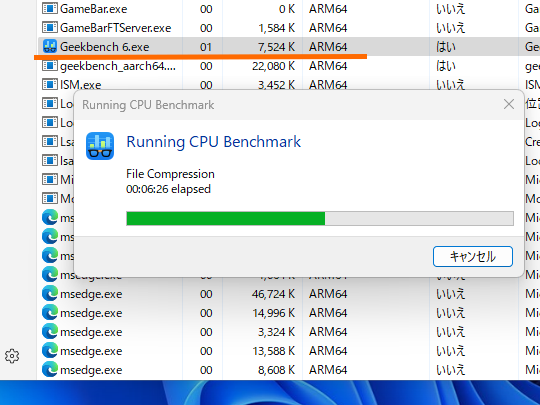Image resolution: width=540 pixels, height=405 pixels.
Task: Click the 8,608 K memory value
Action: pyautogui.click(x=277, y=370)
